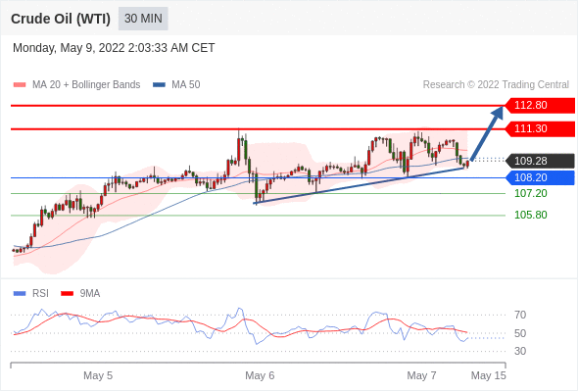Select the black 109.28 current price tag
The image size is (578, 392).
coord(540,161)
